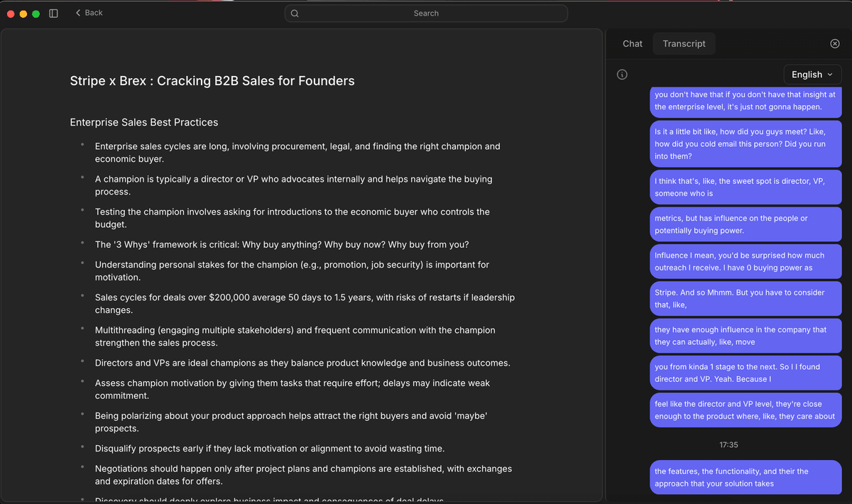Click the Search field in title bar
Image resolution: width=852 pixels, height=504 pixels.
pos(426,13)
